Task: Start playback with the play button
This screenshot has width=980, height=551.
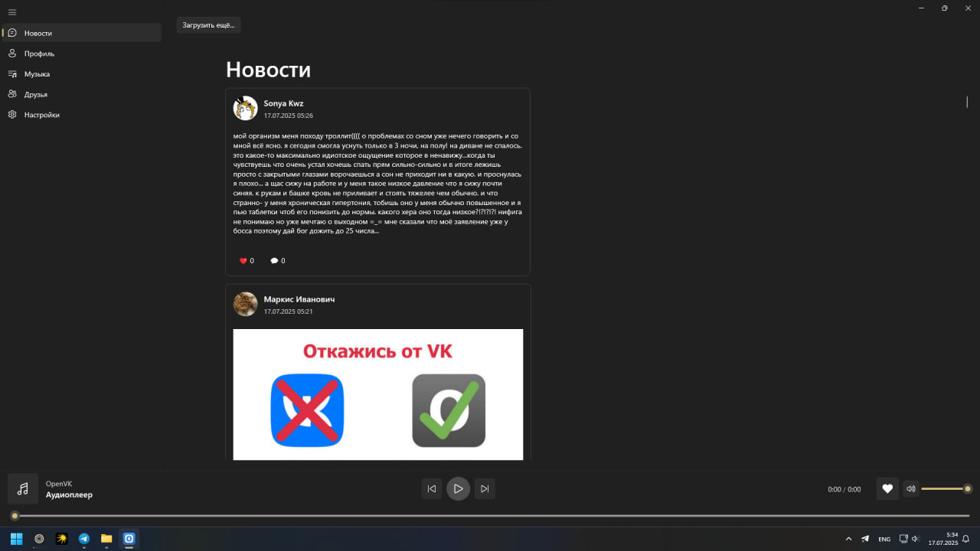Action: (458, 489)
